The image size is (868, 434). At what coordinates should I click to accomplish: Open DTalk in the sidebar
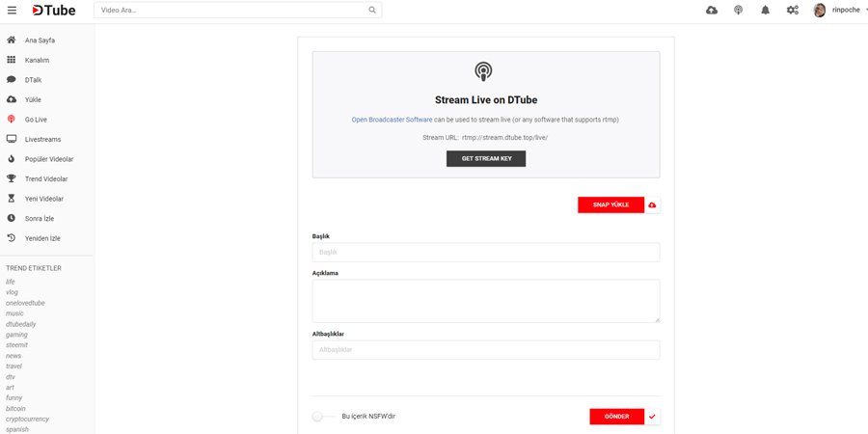(x=33, y=80)
